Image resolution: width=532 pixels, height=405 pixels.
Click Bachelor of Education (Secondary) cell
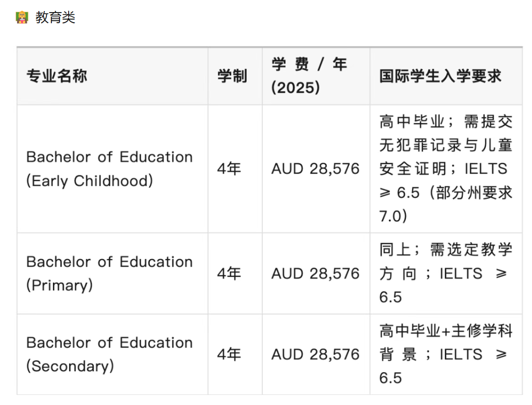[x=109, y=354]
